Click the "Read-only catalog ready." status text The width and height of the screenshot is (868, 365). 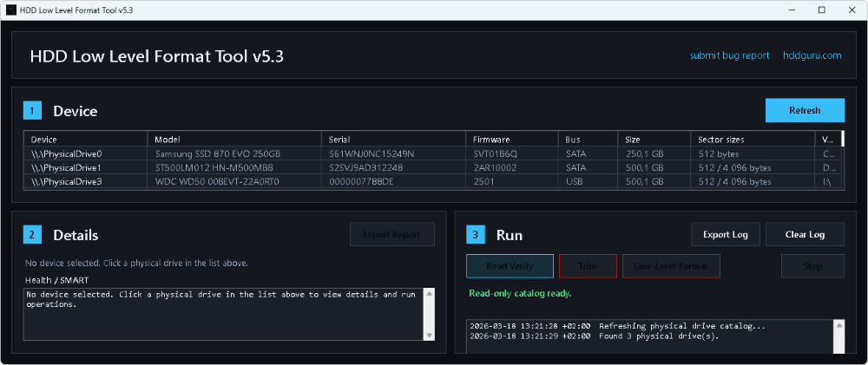click(520, 294)
